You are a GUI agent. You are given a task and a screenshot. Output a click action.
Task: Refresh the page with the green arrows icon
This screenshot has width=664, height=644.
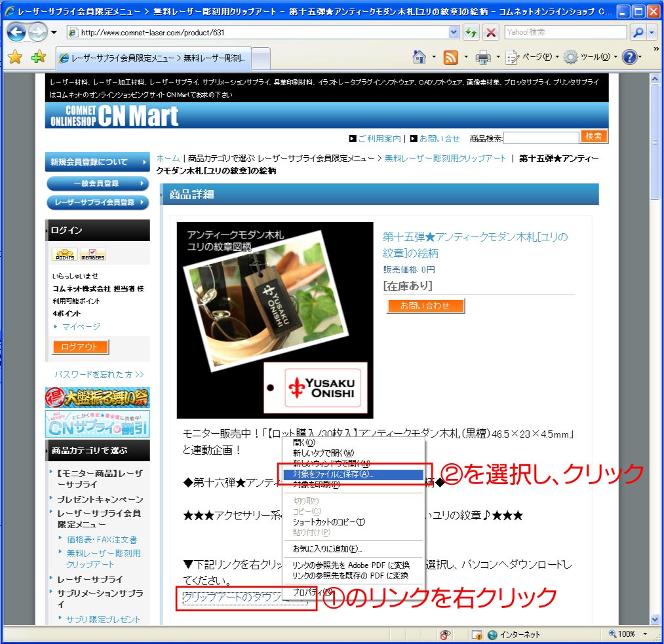[471, 32]
